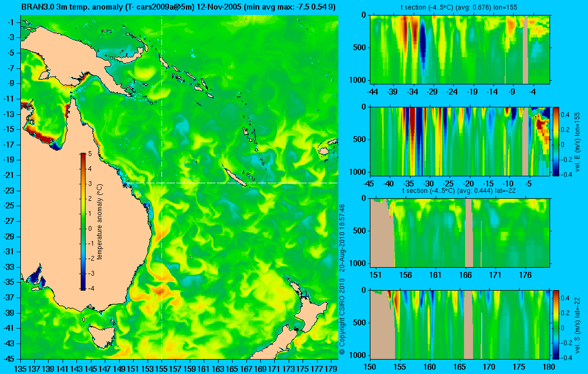Click the velocity colorbar beside vel. S panel
Viewport: 588px width, 374px height.
pos(556,324)
